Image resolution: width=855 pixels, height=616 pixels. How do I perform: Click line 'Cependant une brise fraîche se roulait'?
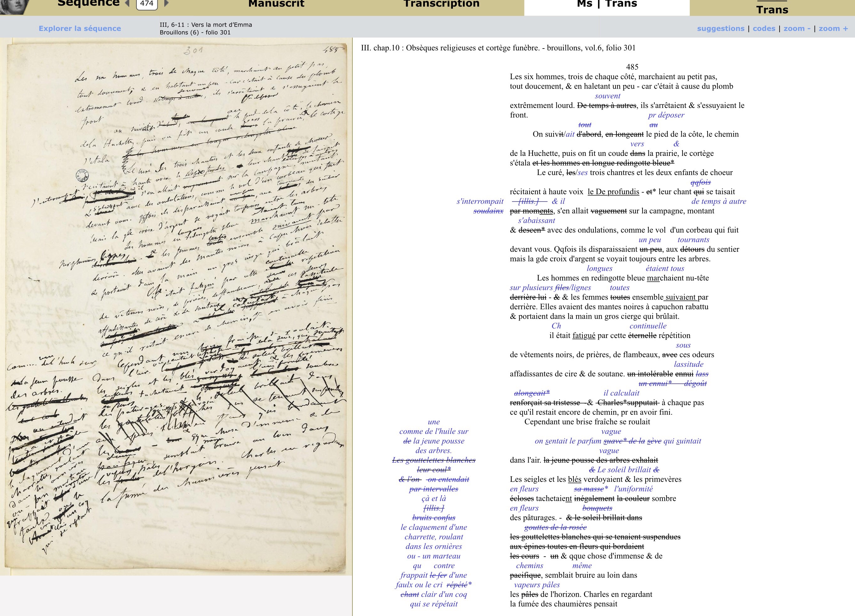pos(587,422)
